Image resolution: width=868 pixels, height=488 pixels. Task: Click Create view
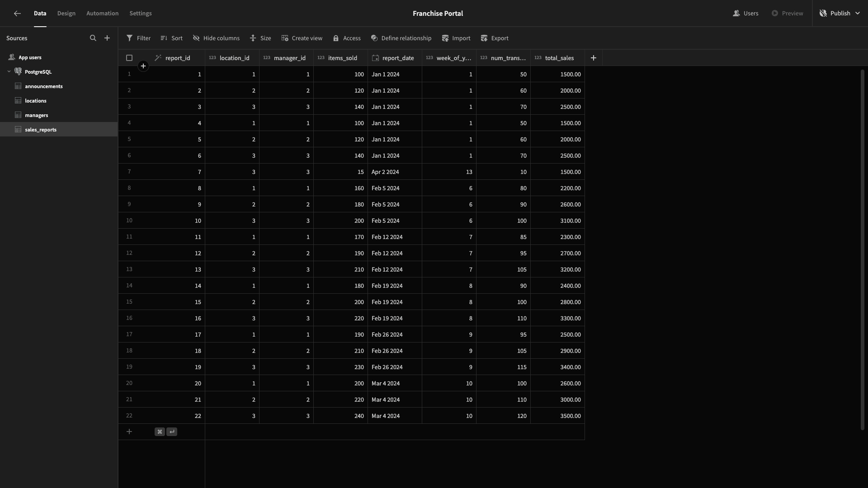302,38
